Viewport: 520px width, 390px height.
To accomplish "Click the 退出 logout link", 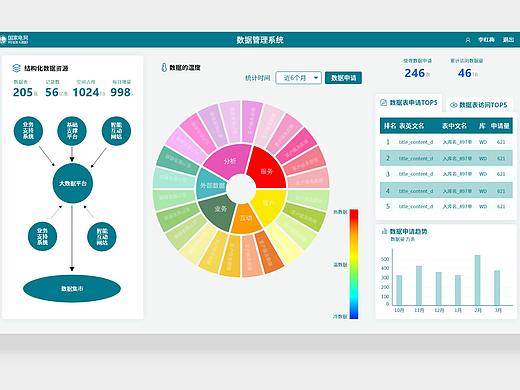I will [508, 40].
